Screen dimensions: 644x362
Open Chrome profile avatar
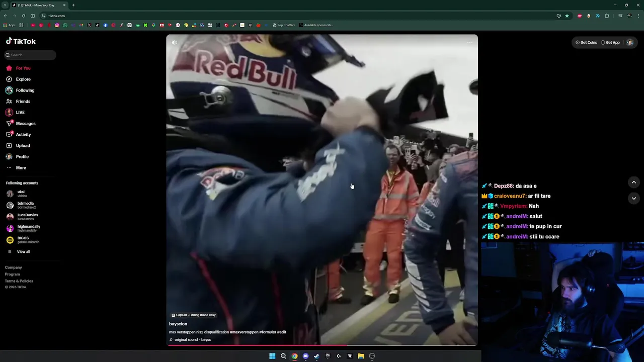click(629, 16)
